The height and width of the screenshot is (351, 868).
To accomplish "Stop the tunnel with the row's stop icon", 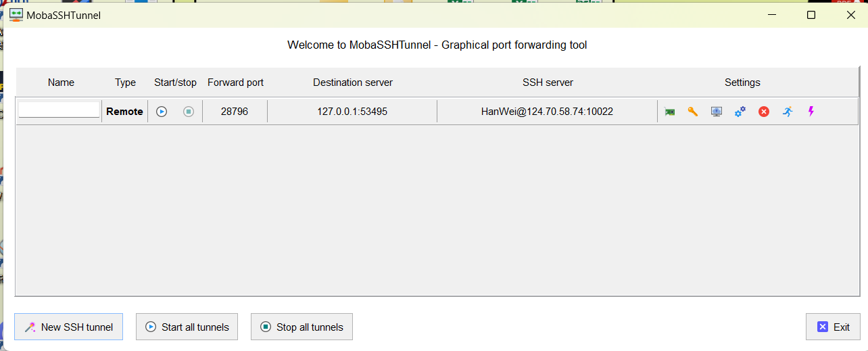I will pyautogui.click(x=189, y=112).
